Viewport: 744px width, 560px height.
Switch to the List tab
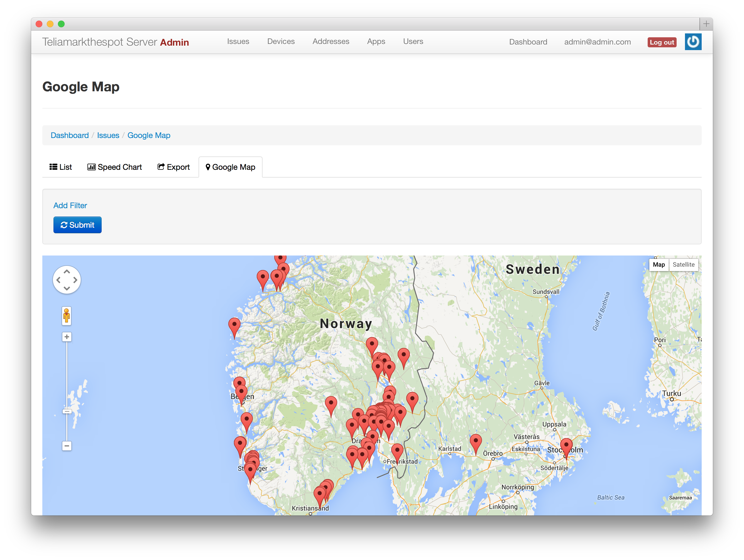click(60, 167)
